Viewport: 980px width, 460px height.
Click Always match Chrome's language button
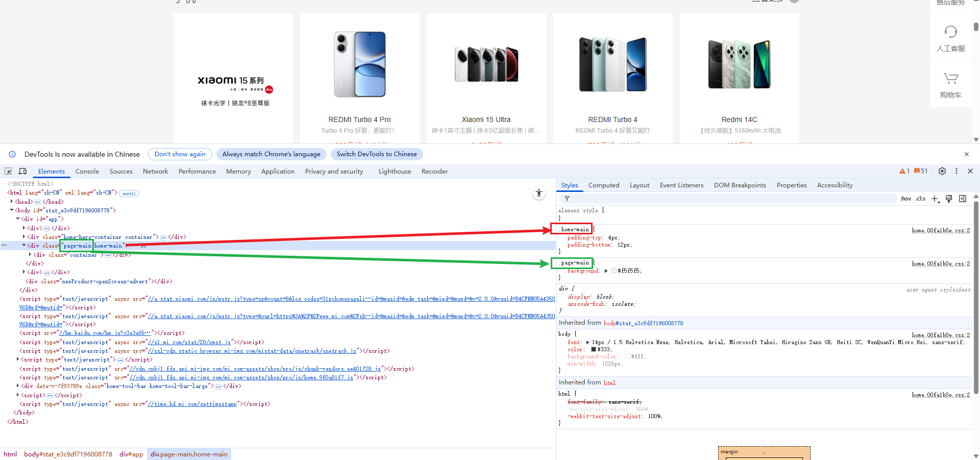(x=272, y=154)
